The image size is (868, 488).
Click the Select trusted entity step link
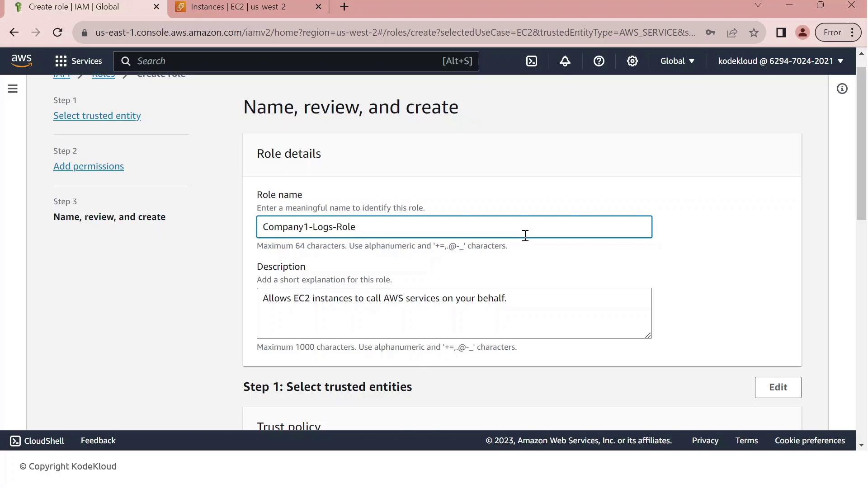[x=97, y=116]
